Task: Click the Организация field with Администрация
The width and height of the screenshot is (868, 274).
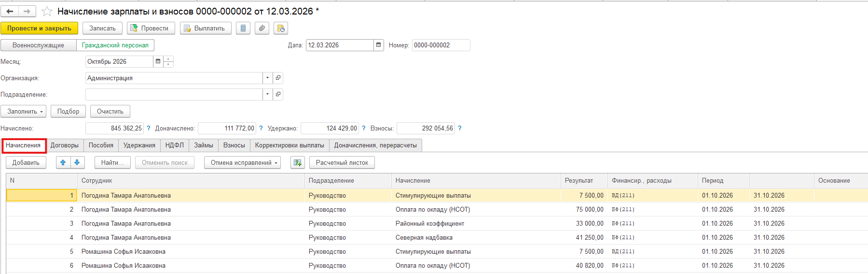Action: pyautogui.click(x=174, y=78)
